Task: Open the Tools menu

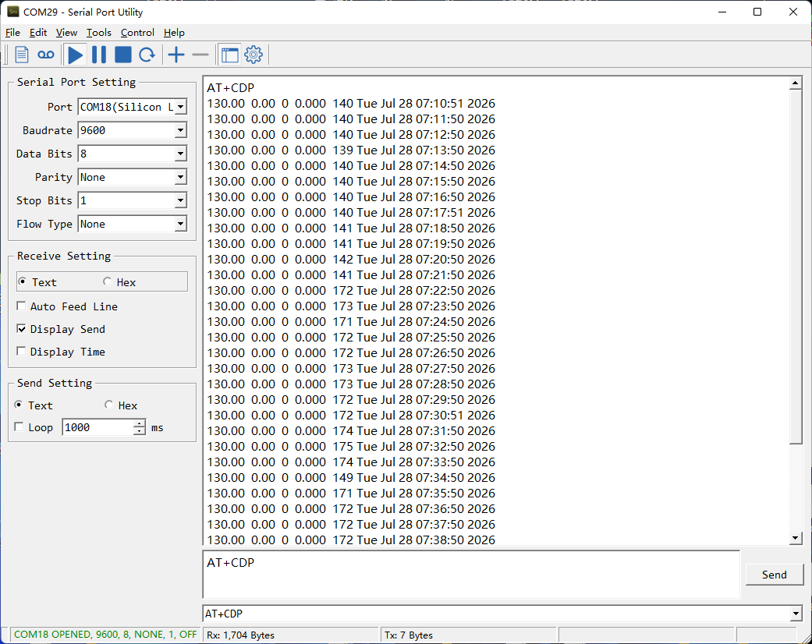Action: click(98, 33)
